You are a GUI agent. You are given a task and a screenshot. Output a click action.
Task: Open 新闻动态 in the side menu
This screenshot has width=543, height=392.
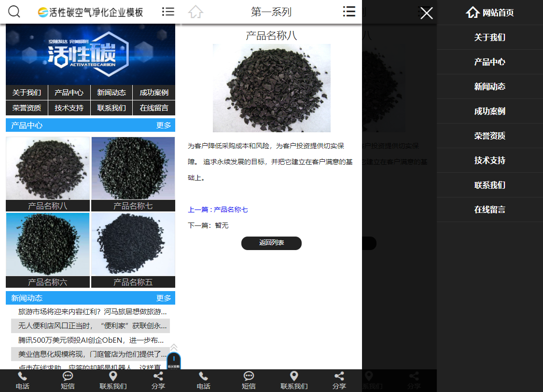[x=490, y=86]
